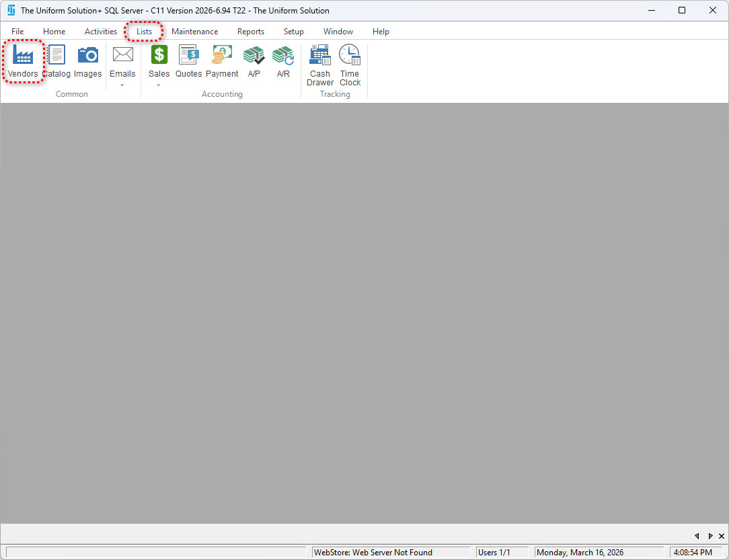Open the Maintenance tab

click(194, 32)
